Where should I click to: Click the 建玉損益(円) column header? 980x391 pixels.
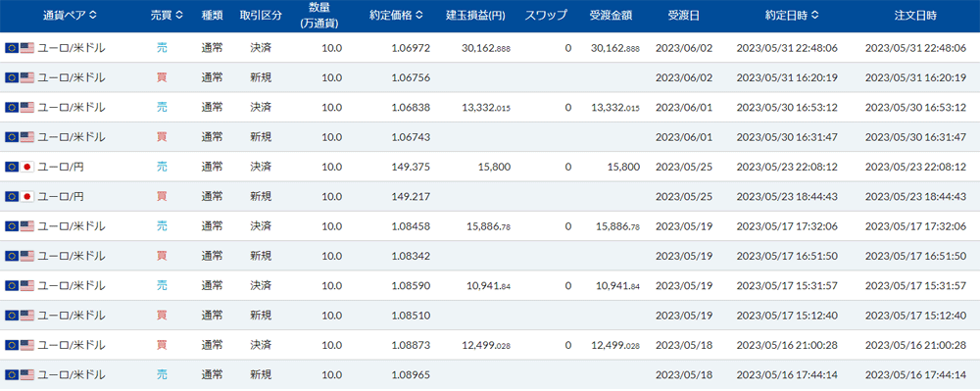[x=478, y=16]
